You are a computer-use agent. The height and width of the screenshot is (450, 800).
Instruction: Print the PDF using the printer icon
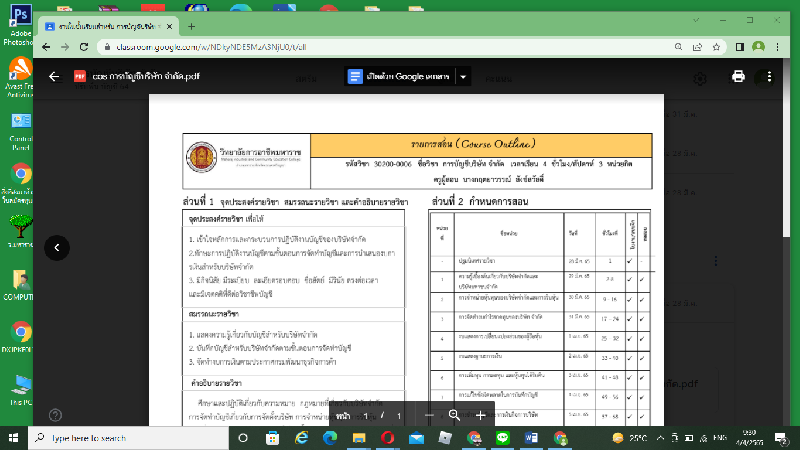738,77
